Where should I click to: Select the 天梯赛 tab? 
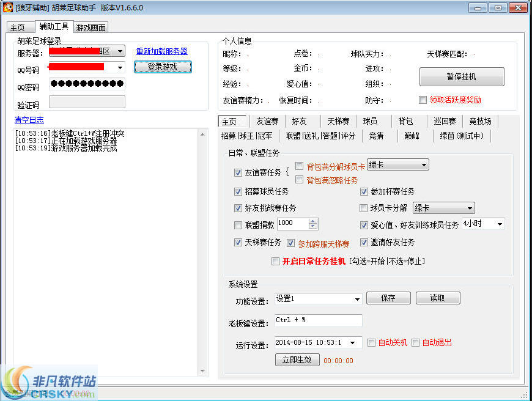click(338, 121)
